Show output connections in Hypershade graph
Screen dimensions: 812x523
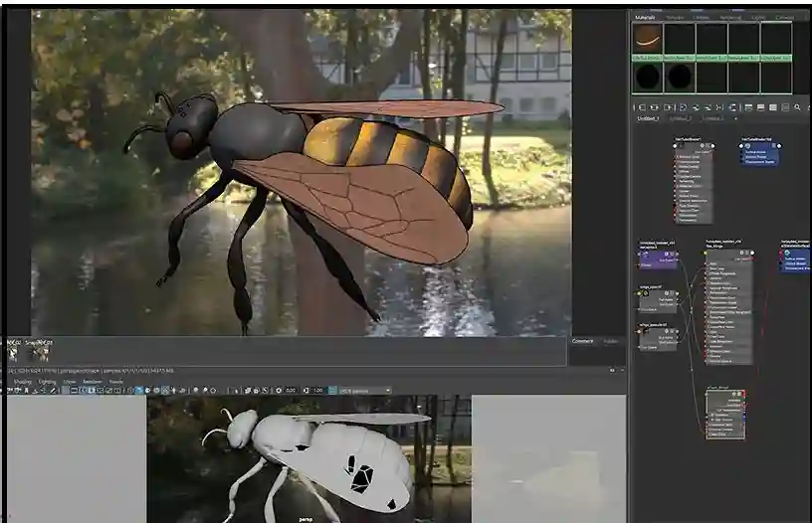point(668,107)
